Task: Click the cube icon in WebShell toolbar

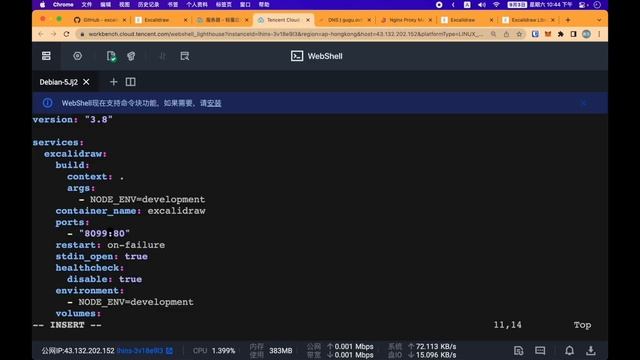Action: point(131,56)
